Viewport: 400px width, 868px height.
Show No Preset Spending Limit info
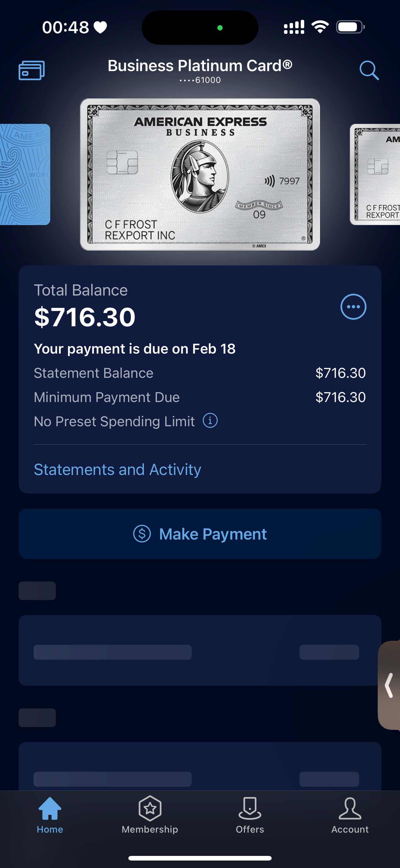(x=210, y=421)
